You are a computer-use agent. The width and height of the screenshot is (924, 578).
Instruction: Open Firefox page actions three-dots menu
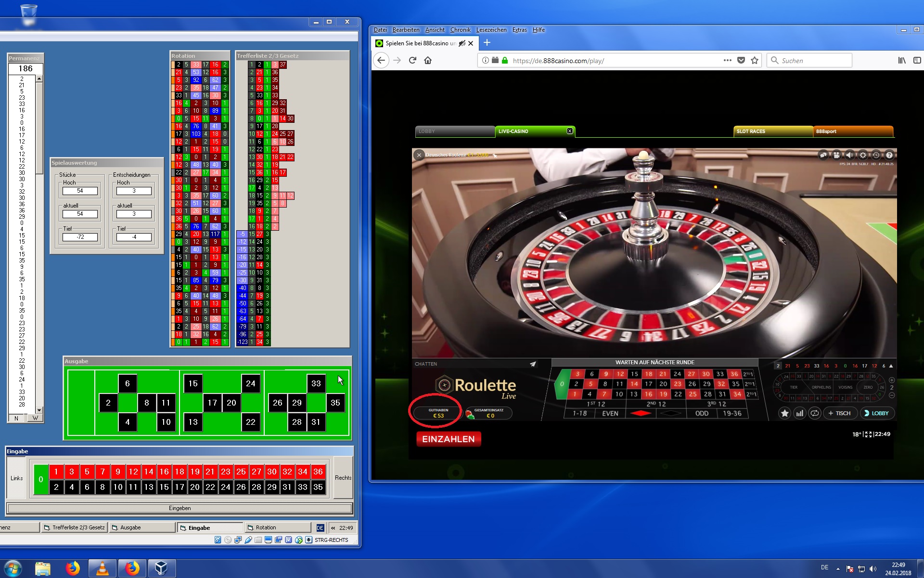(x=727, y=60)
